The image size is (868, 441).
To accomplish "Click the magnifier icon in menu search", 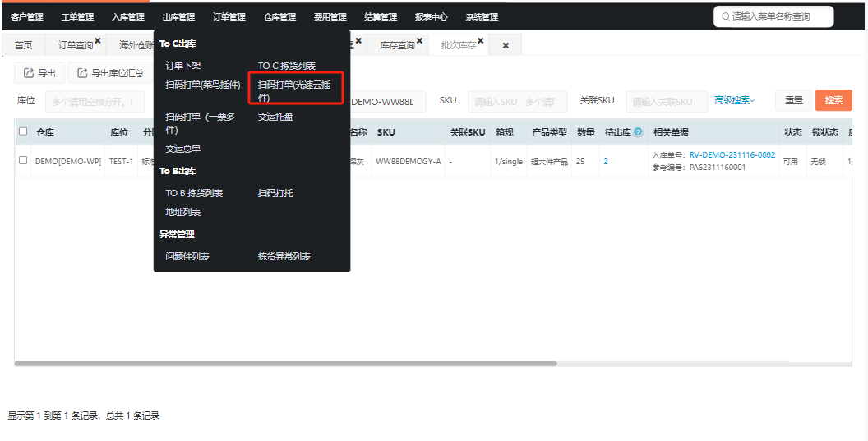I will (725, 17).
